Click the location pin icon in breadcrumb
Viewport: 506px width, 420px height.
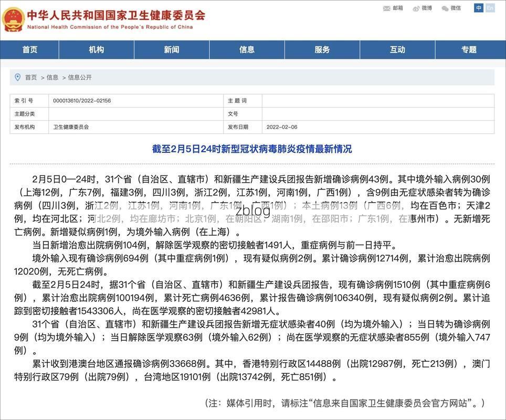[18, 77]
